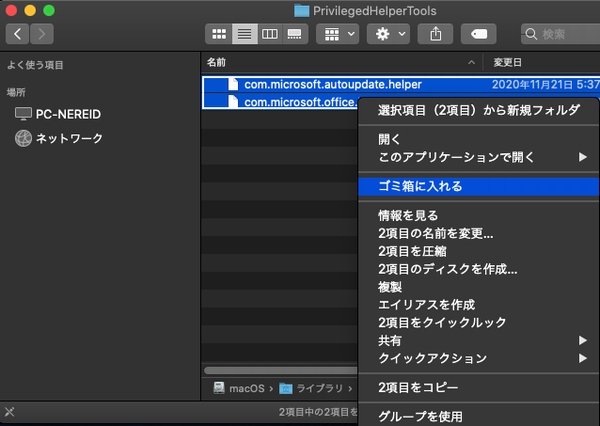Image resolution: width=600 pixels, height=426 pixels.
Task: Open the group-by arrangement dropdown
Action: 338,34
